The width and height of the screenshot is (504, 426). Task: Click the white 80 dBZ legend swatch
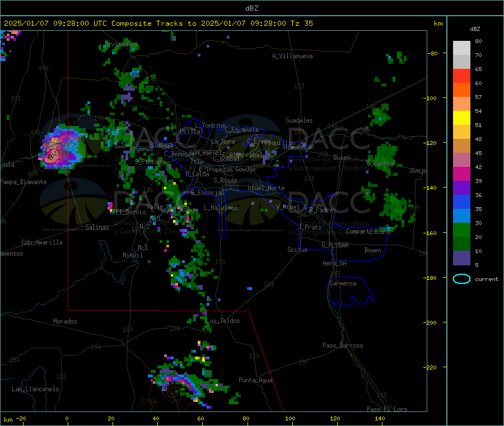click(x=461, y=48)
